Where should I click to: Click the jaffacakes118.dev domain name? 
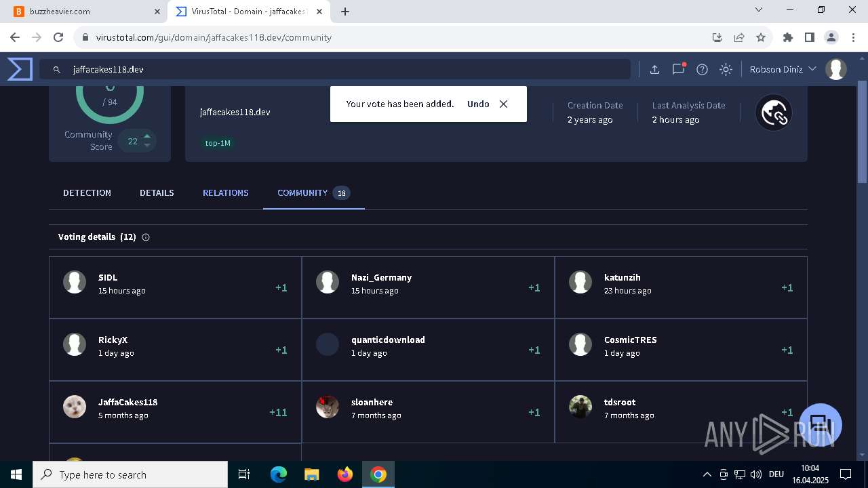[235, 112]
